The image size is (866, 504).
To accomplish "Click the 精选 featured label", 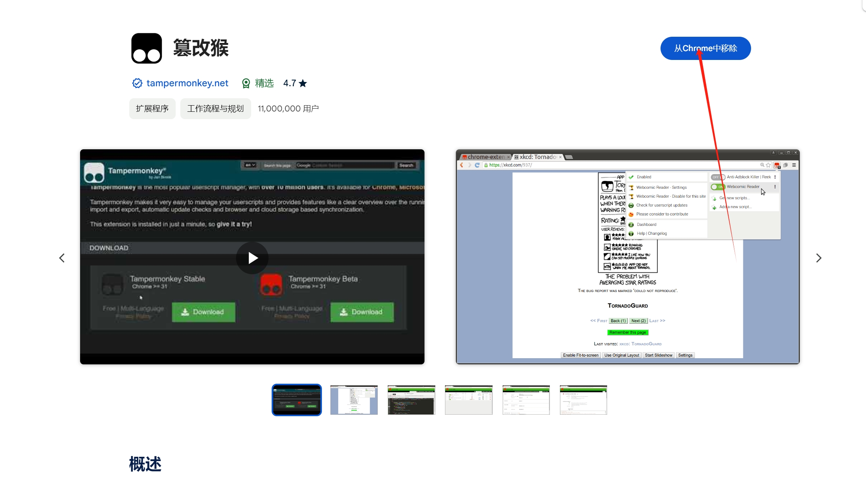I will (x=264, y=83).
